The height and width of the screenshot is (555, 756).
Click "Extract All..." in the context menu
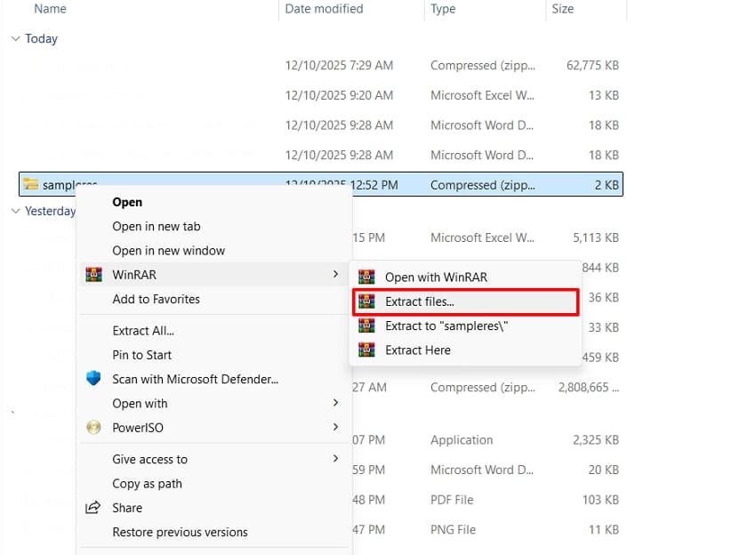point(145,330)
